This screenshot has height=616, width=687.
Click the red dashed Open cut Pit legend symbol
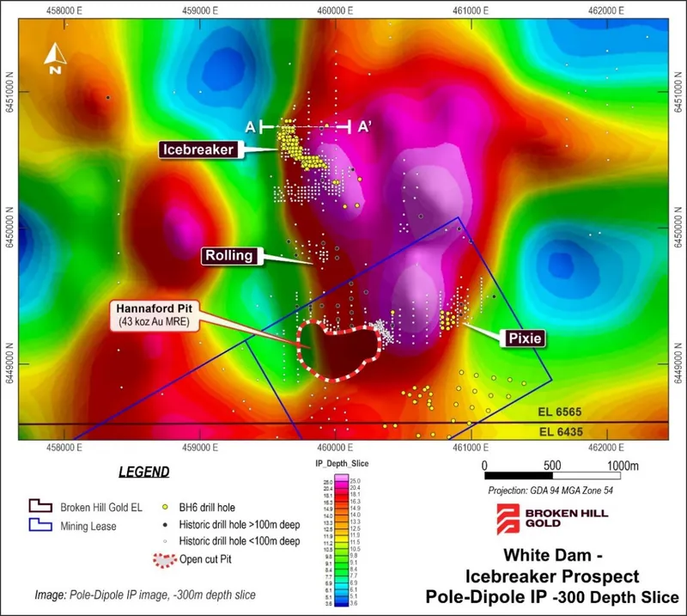click(x=165, y=560)
